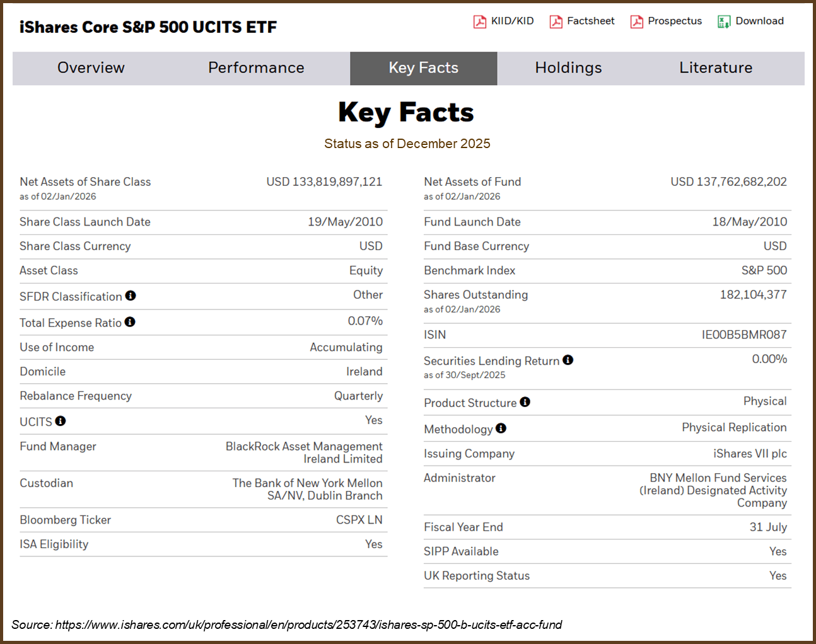Click the Asset Class value Equity
Screen dimensions: 816x644
pos(366,270)
